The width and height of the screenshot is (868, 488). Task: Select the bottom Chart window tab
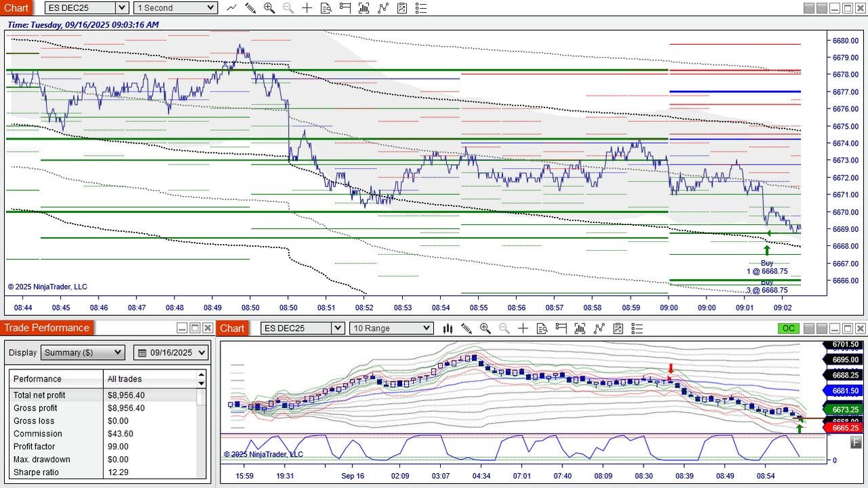(x=232, y=329)
